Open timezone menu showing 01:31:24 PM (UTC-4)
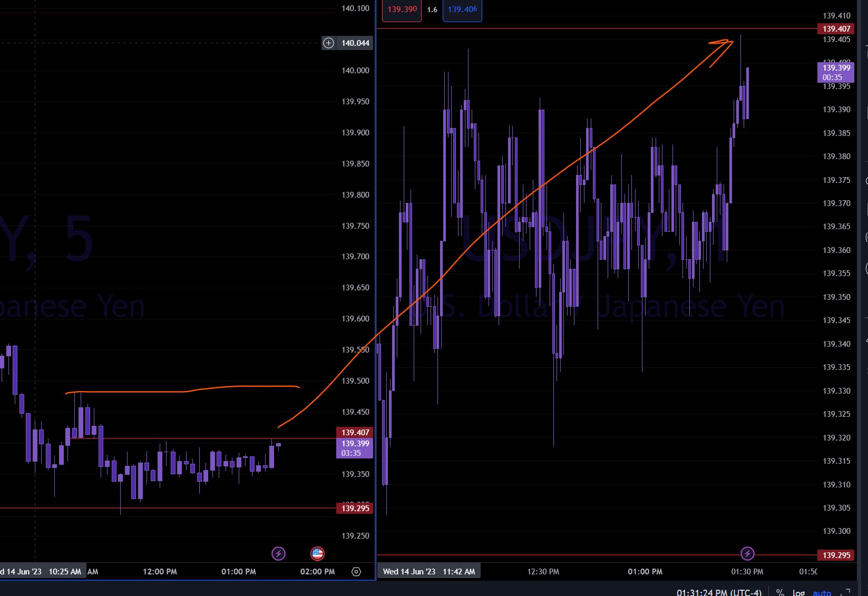 pyautogui.click(x=719, y=593)
